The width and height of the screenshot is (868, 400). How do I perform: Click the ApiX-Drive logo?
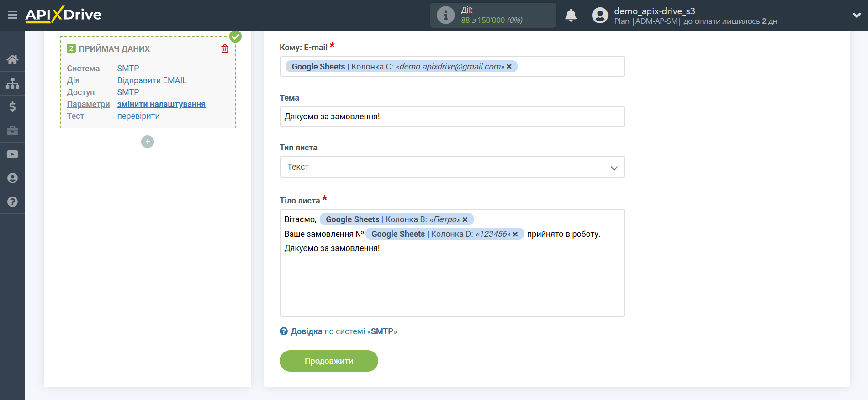64,15
